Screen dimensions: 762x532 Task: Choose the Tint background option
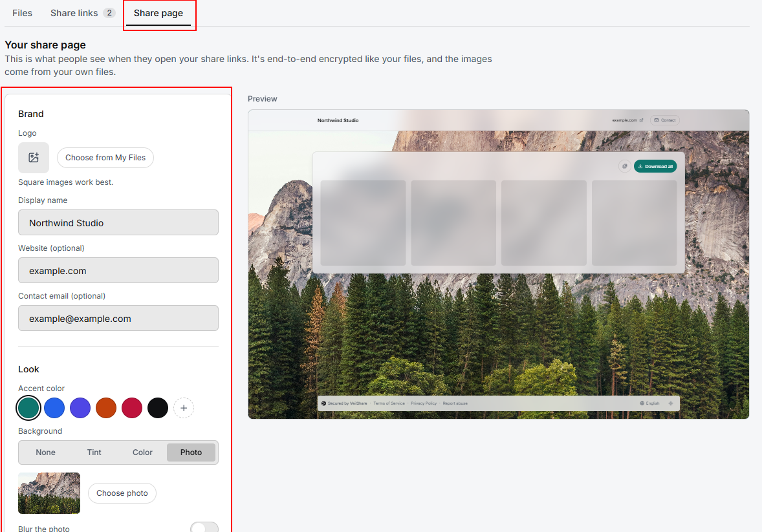click(x=94, y=452)
